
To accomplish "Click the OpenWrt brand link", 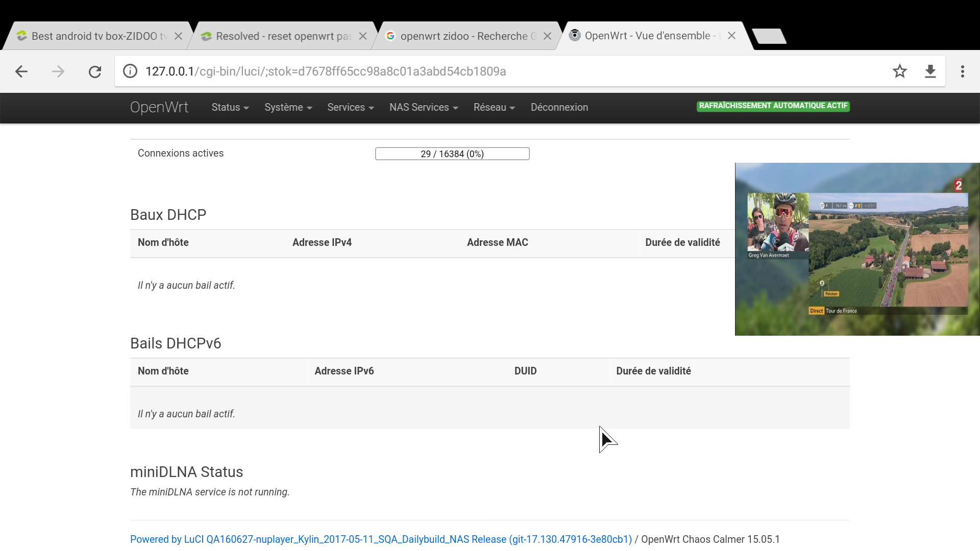I will (x=159, y=107).
